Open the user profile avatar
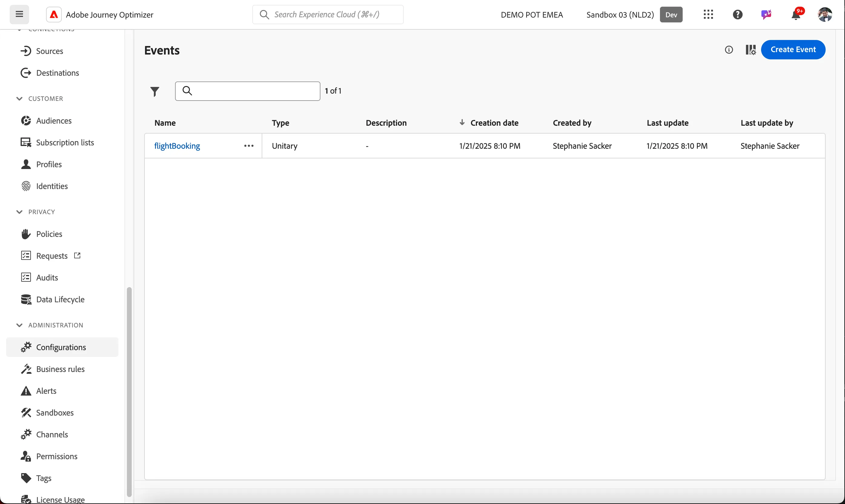 point(825,15)
